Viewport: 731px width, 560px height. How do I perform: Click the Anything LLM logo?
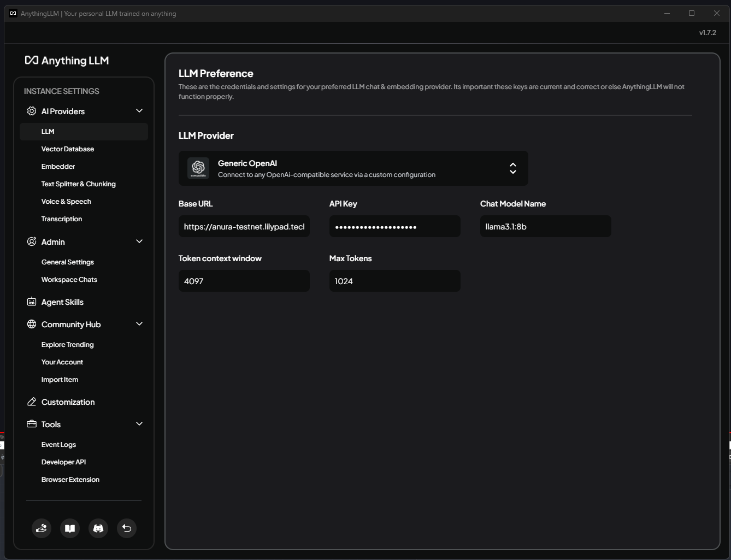67,61
